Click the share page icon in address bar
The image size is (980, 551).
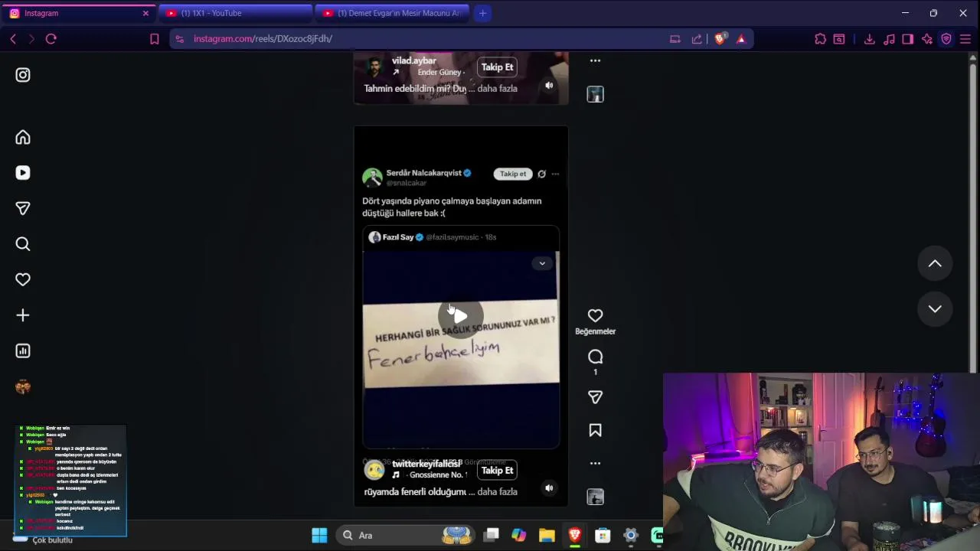point(696,38)
